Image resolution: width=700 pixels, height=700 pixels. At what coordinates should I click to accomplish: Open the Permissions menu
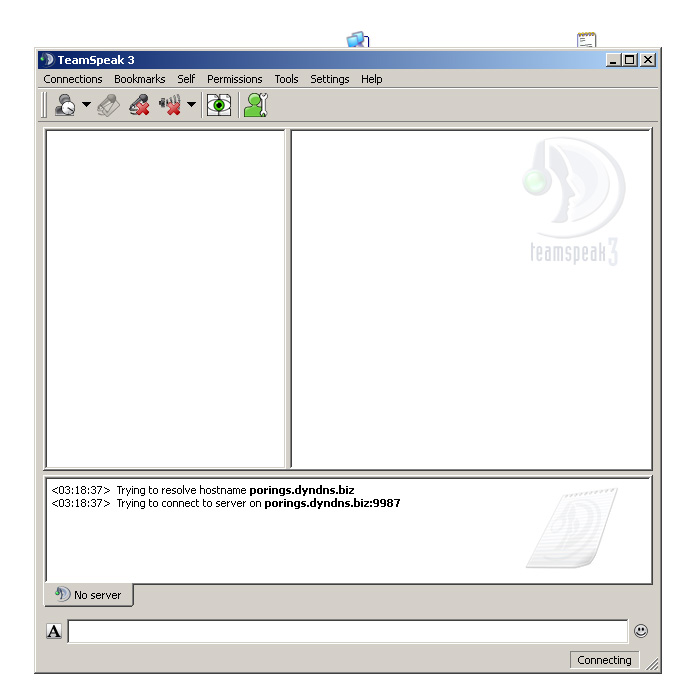pyautogui.click(x=235, y=79)
